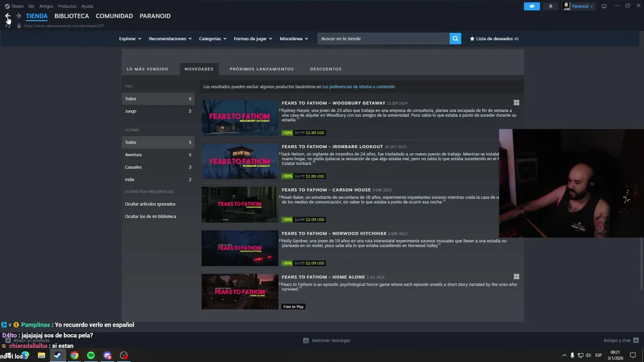Open Google Chrome from the taskbar
This screenshot has height=362, width=644.
pyautogui.click(x=74, y=355)
